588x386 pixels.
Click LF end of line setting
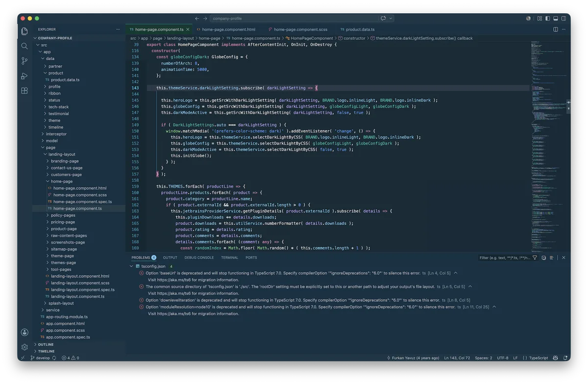pos(515,358)
